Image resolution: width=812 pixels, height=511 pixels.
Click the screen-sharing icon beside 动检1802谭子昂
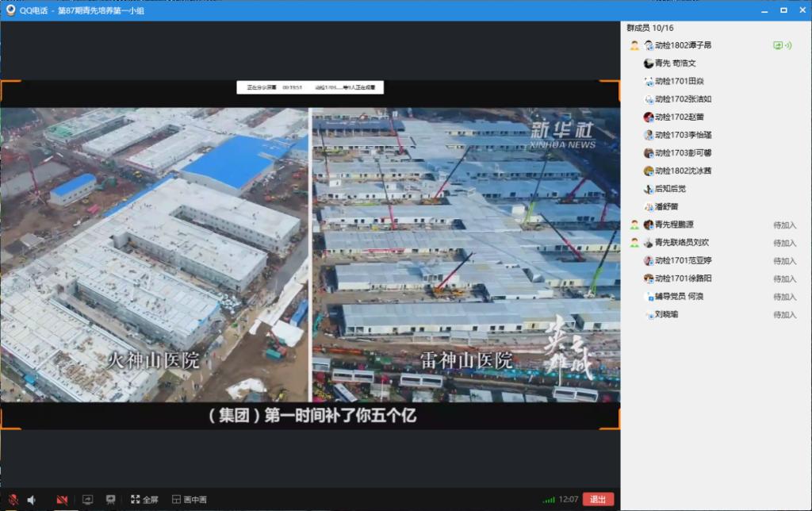(x=777, y=45)
